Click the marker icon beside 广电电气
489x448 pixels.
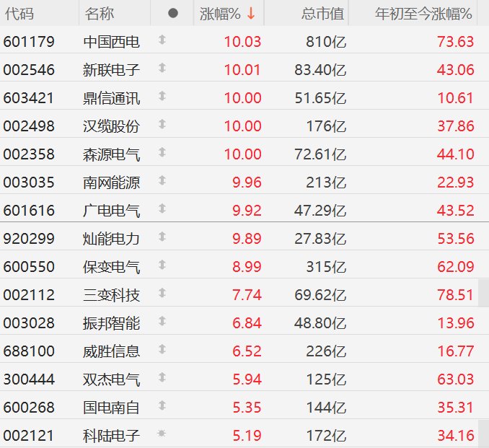click(x=162, y=208)
